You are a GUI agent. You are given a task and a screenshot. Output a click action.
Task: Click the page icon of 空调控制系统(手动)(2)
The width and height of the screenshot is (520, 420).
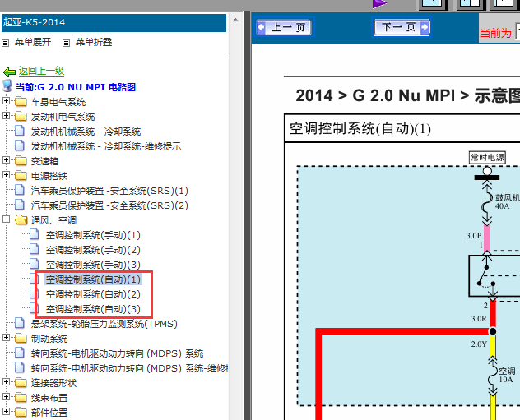35,249
